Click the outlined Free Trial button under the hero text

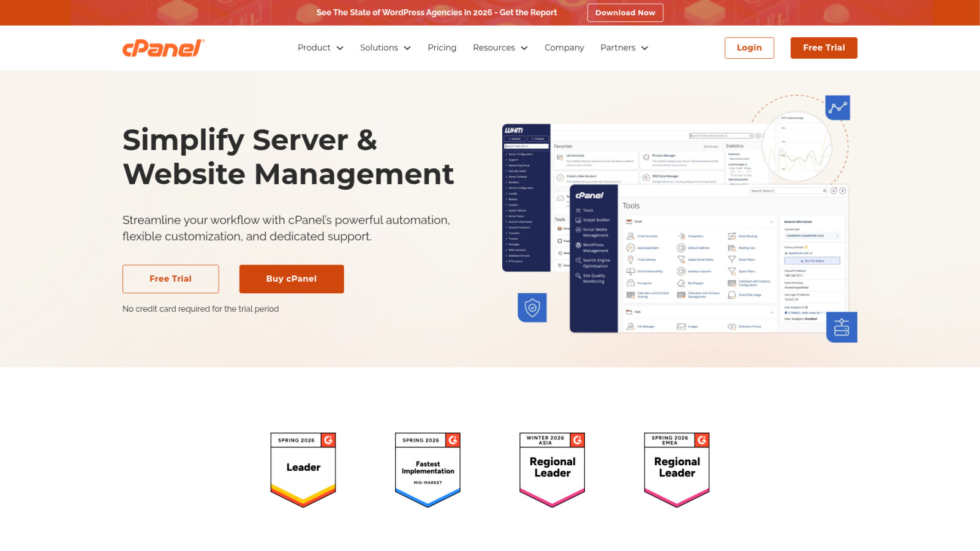[170, 279]
